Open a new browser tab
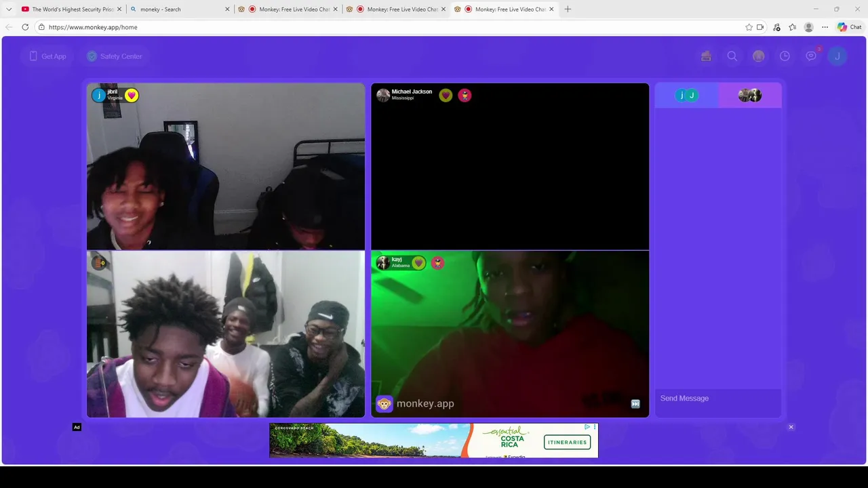Viewport: 868px width, 488px height. coord(568,9)
